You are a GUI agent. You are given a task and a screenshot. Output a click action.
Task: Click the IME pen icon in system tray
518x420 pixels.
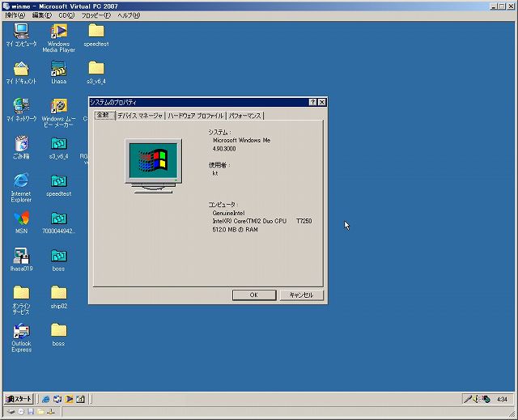coord(468,399)
